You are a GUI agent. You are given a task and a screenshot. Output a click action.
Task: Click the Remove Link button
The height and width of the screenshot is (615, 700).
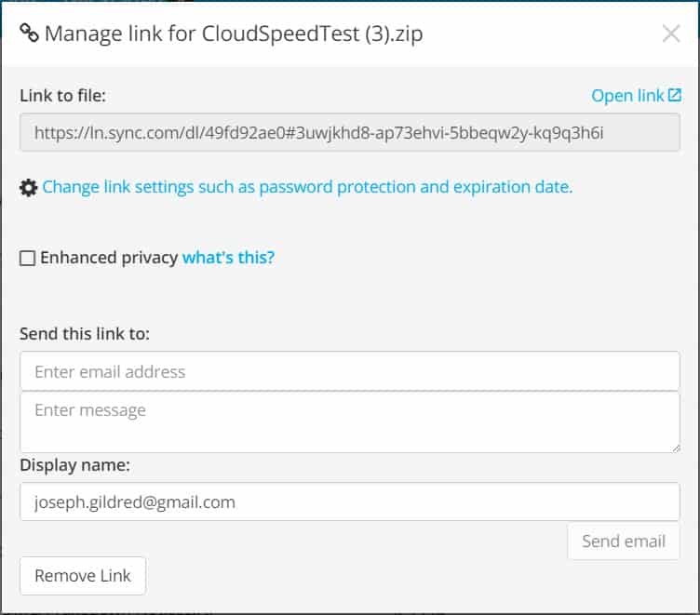[x=83, y=576]
